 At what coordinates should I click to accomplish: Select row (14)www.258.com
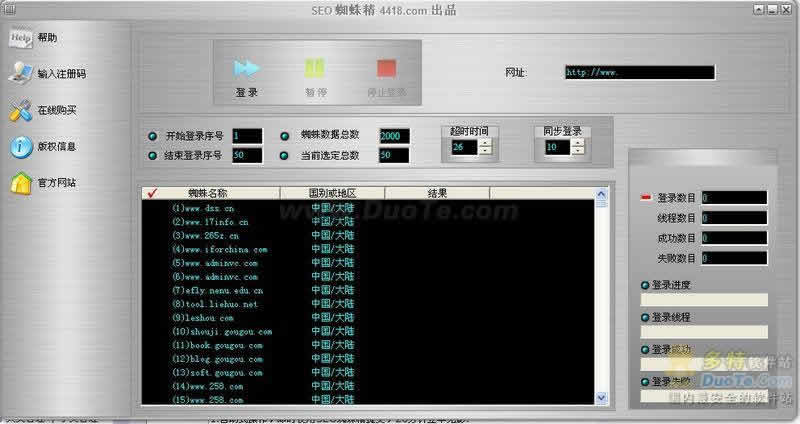tap(368, 386)
